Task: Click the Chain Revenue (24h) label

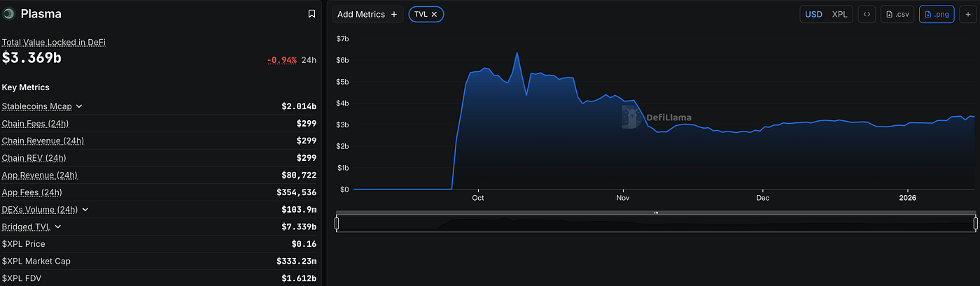Action: pos(43,141)
